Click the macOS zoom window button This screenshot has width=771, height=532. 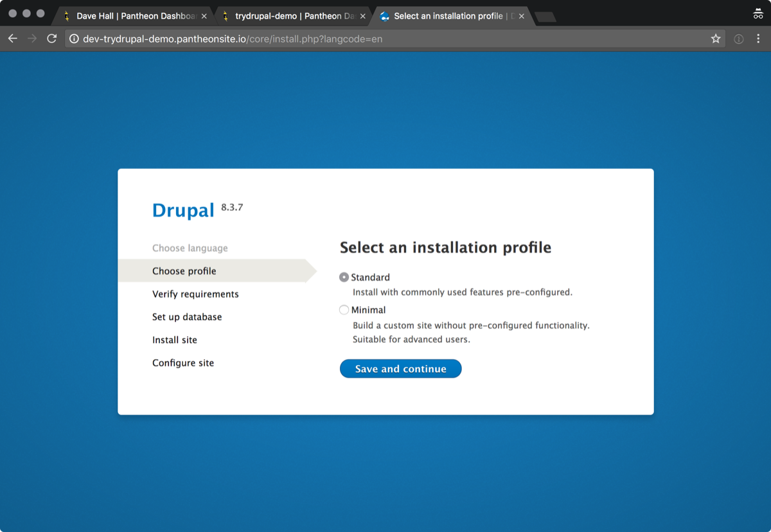(41, 13)
